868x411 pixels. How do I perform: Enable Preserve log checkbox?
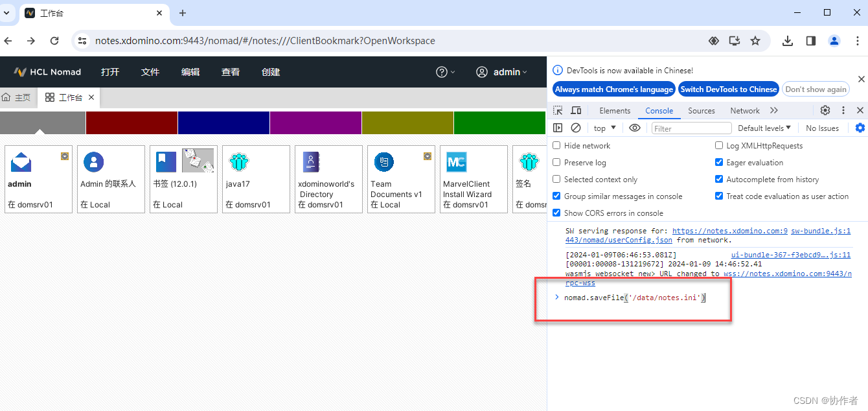(x=556, y=163)
